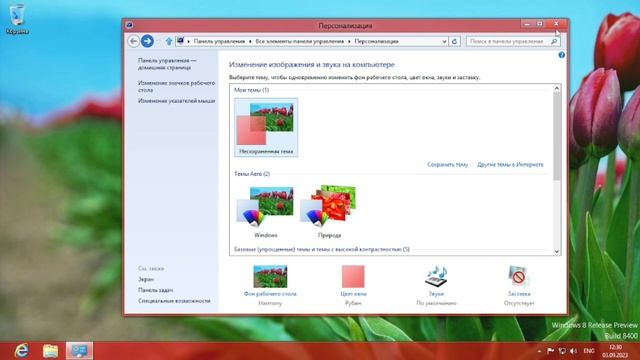The height and width of the screenshot is (360, 640).
Task: Expand arrow after Все элементы панели управления
Action: coord(349,42)
